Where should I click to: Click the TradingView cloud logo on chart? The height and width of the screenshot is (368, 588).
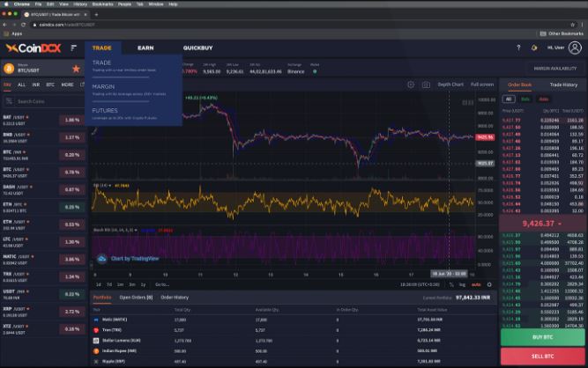point(101,259)
